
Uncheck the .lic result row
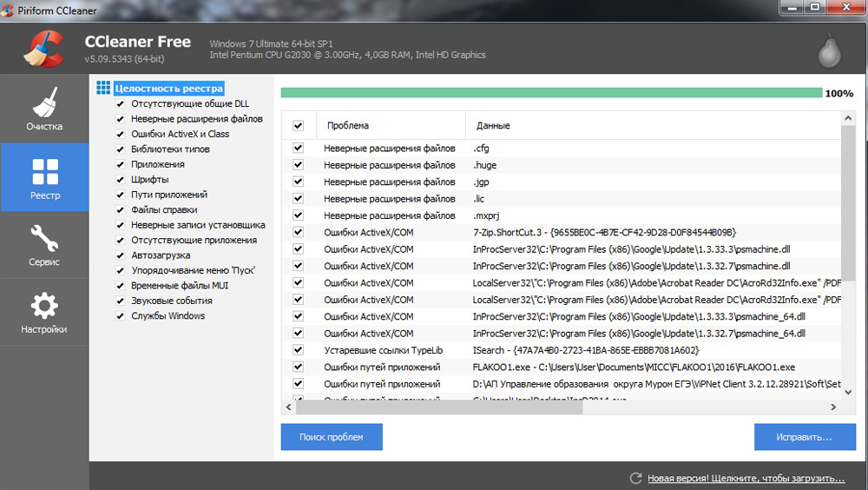298,198
